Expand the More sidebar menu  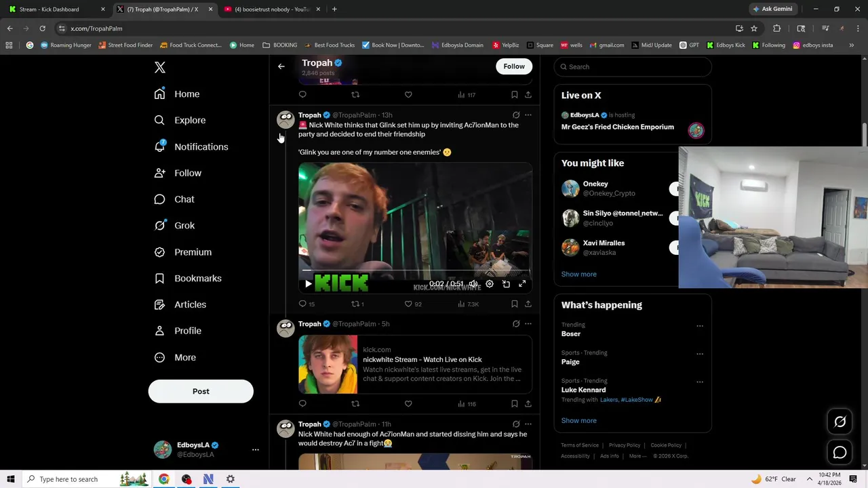pyautogui.click(x=175, y=357)
